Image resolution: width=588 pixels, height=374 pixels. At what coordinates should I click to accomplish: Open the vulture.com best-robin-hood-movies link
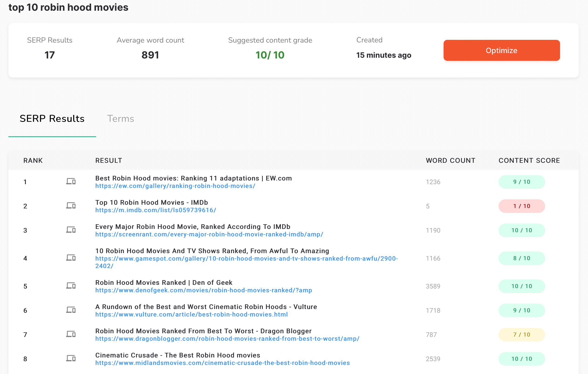click(x=191, y=314)
